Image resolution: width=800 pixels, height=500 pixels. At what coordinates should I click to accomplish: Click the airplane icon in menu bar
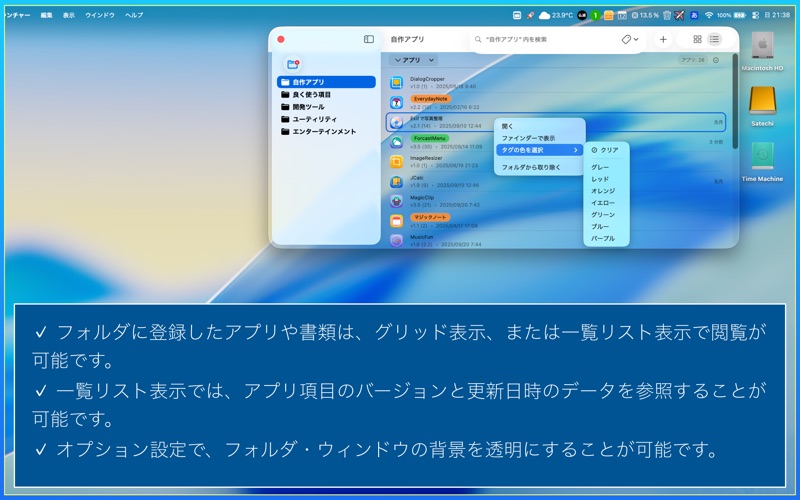pyautogui.click(x=679, y=15)
